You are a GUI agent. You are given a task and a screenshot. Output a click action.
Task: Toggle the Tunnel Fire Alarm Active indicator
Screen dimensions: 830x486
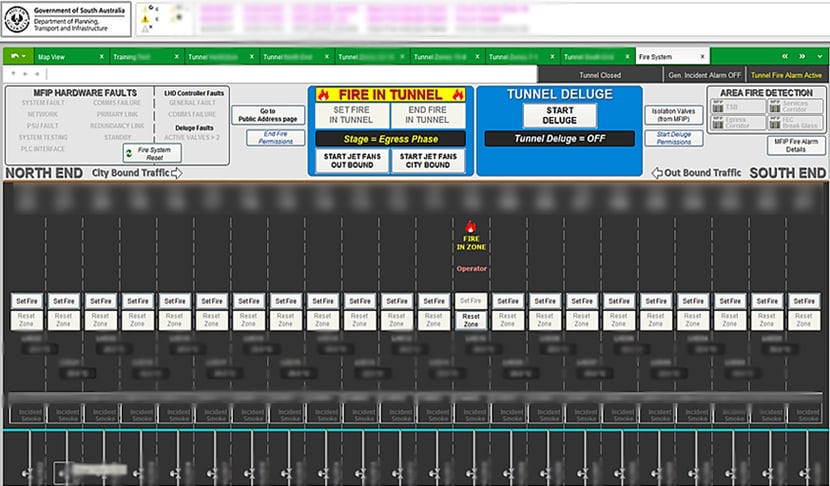(x=786, y=74)
